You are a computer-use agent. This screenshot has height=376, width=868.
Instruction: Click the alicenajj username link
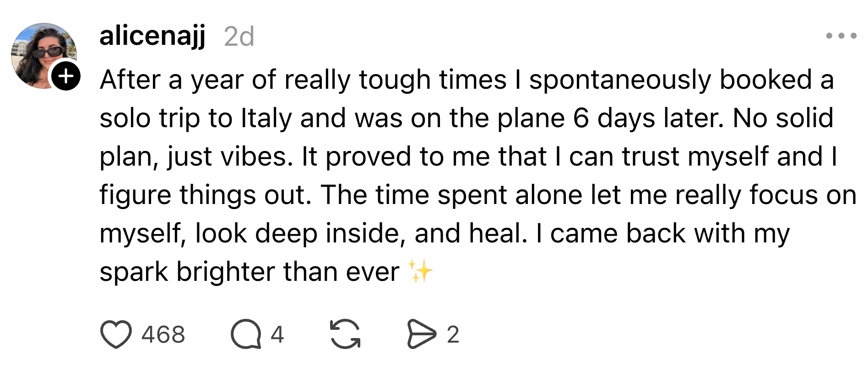pos(152,36)
